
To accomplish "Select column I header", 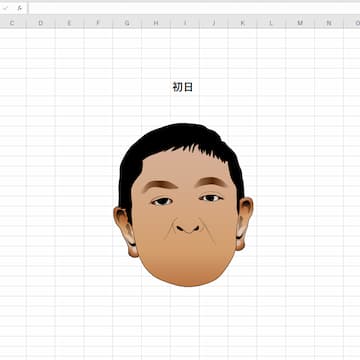I will point(185,23).
